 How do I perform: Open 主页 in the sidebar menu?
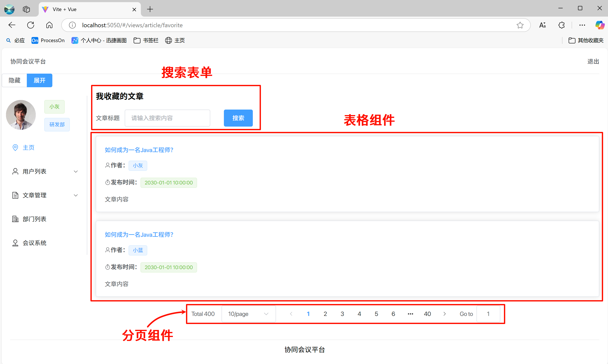pyautogui.click(x=29, y=148)
